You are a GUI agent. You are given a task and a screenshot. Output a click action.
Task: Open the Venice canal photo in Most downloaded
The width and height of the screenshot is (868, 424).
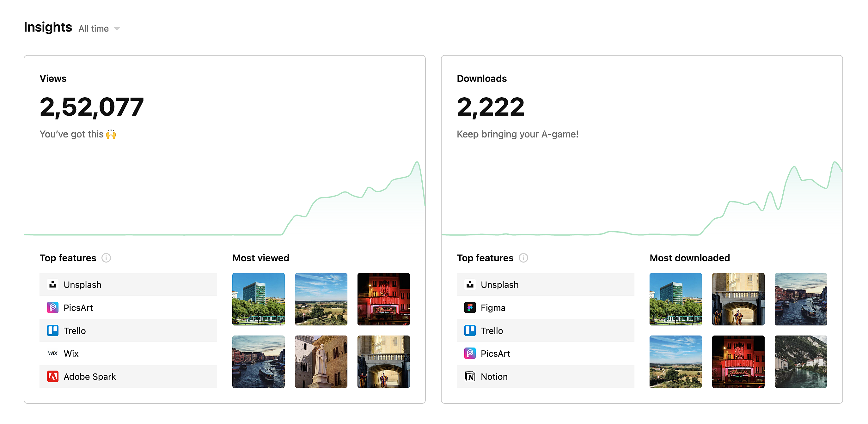coord(801,299)
